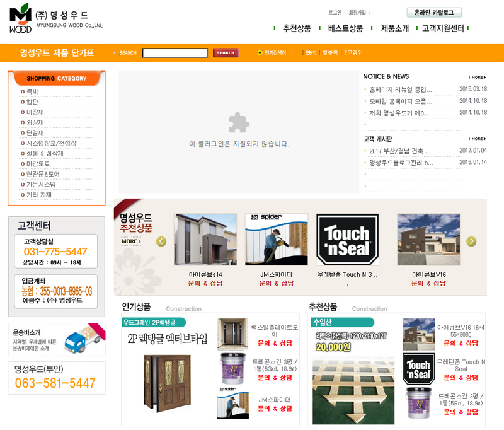
Task: Select the 내장재 category
Action: click(x=35, y=112)
